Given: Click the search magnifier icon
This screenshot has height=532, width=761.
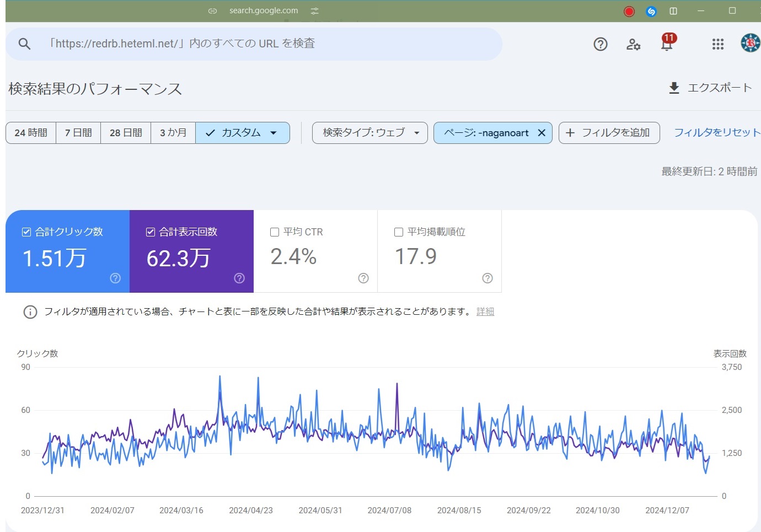Looking at the screenshot, I should [24, 44].
